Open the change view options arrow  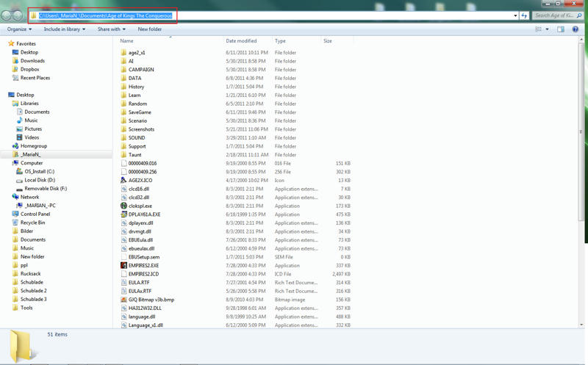[548, 29]
